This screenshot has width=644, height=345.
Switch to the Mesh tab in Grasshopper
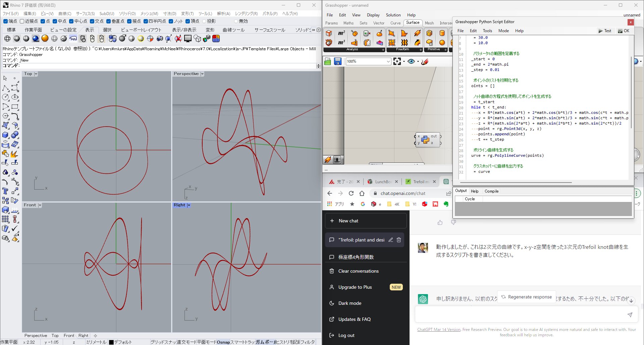pyautogui.click(x=430, y=23)
